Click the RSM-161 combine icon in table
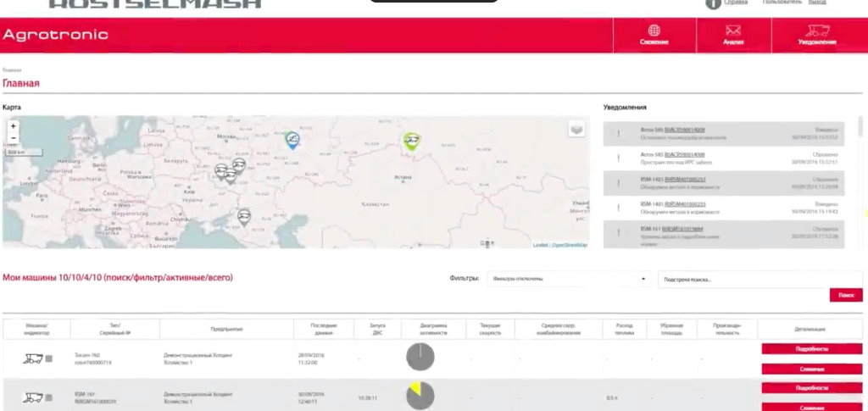The height and width of the screenshot is (411, 868). [32, 397]
